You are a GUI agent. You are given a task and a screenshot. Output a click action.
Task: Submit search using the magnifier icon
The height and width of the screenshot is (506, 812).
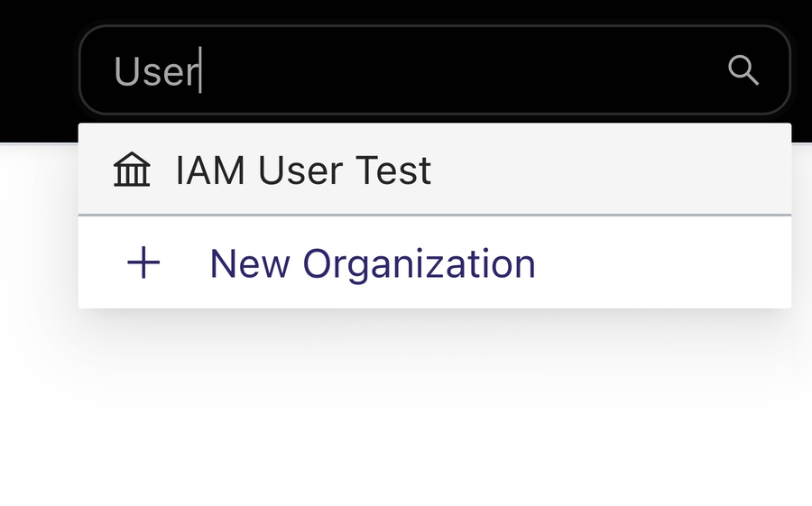[743, 69]
